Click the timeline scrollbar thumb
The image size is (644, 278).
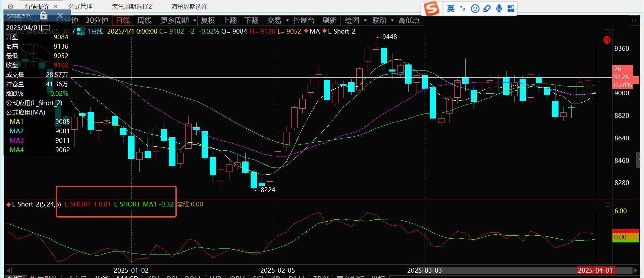(524, 270)
